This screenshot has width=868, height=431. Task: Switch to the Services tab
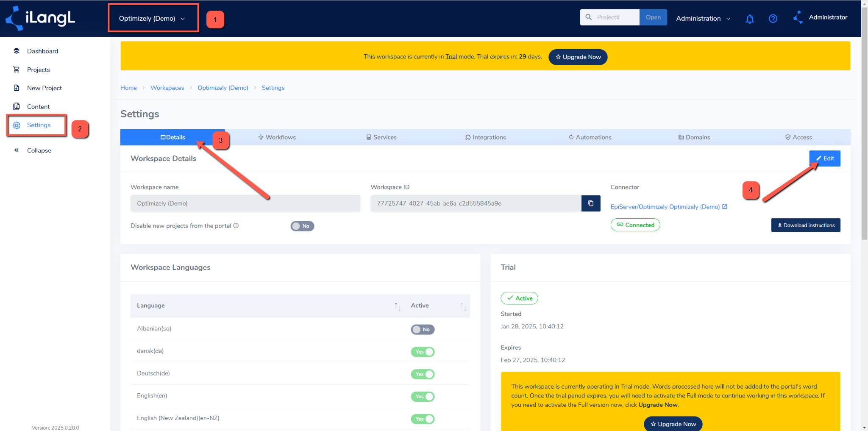(381, 137)
